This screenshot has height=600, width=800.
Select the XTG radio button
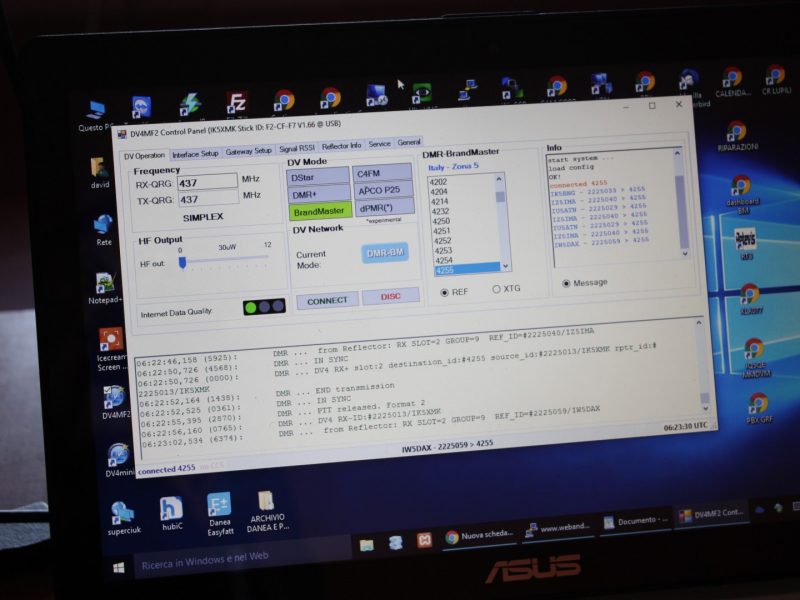[496, 289]
